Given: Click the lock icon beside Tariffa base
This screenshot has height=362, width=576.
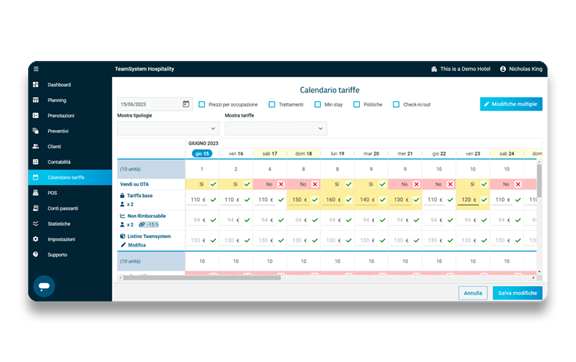Looking at the screenshot, I should (x=122, y=195).
